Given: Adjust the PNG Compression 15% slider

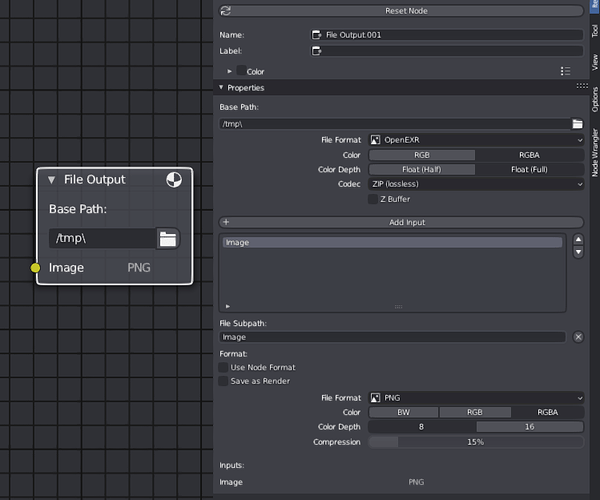Looking at the screenshot, I should 476,442.
